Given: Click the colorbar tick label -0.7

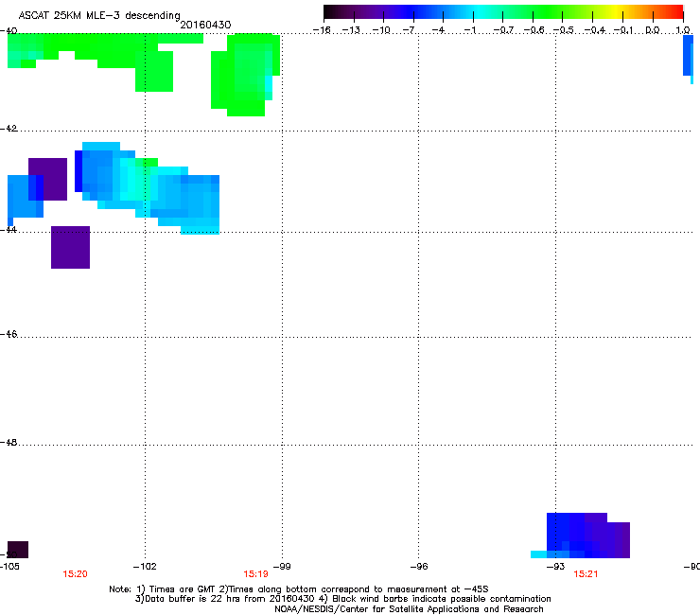Looking at the screenshot, I should pos(503,30).
